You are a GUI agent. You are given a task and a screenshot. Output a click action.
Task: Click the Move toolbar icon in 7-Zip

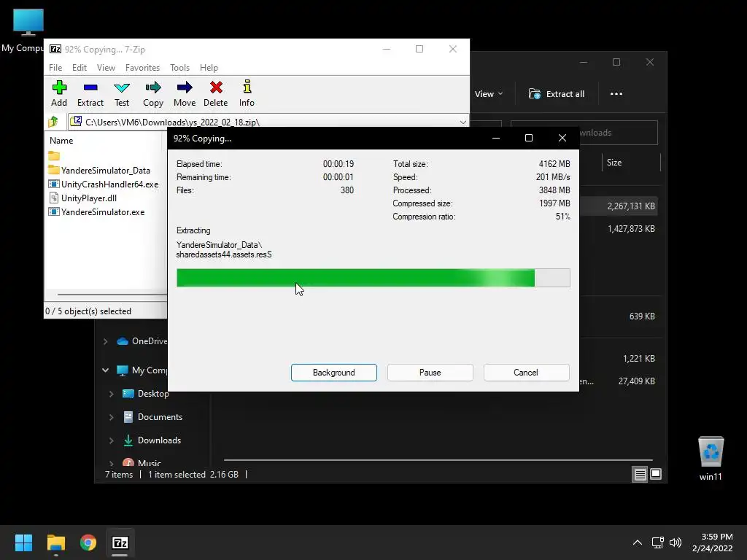pyautogui.click(x=185, y=93)
